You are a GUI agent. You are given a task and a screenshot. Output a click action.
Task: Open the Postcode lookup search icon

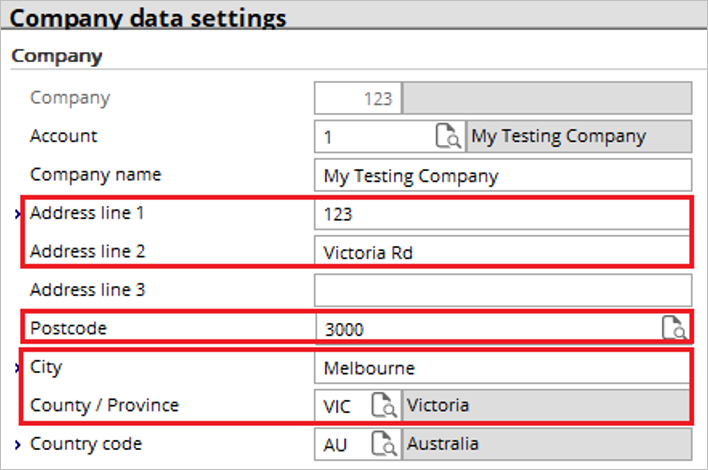[x=675, y=327]
